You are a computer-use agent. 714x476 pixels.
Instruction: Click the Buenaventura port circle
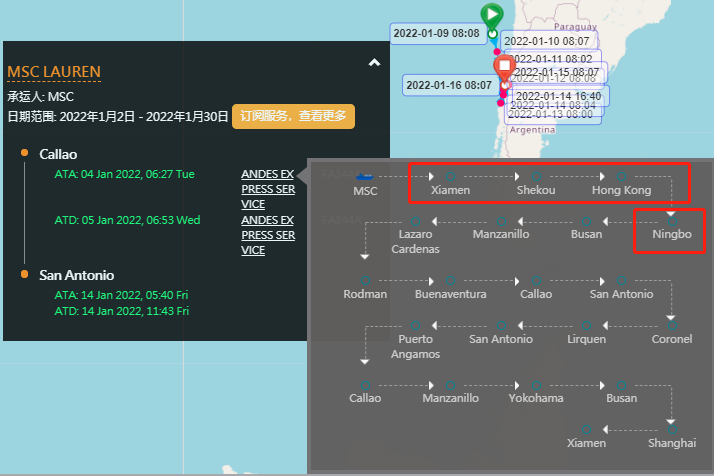[x=450, y=281]
